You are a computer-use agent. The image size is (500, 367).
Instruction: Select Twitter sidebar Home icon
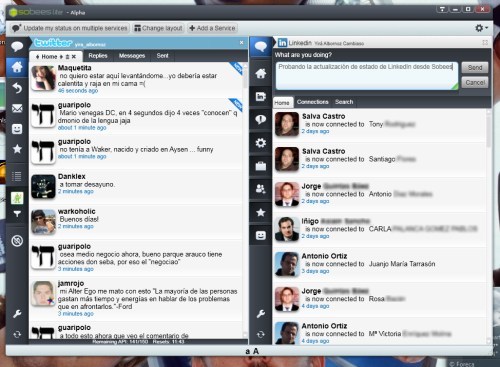coord(17,67)
